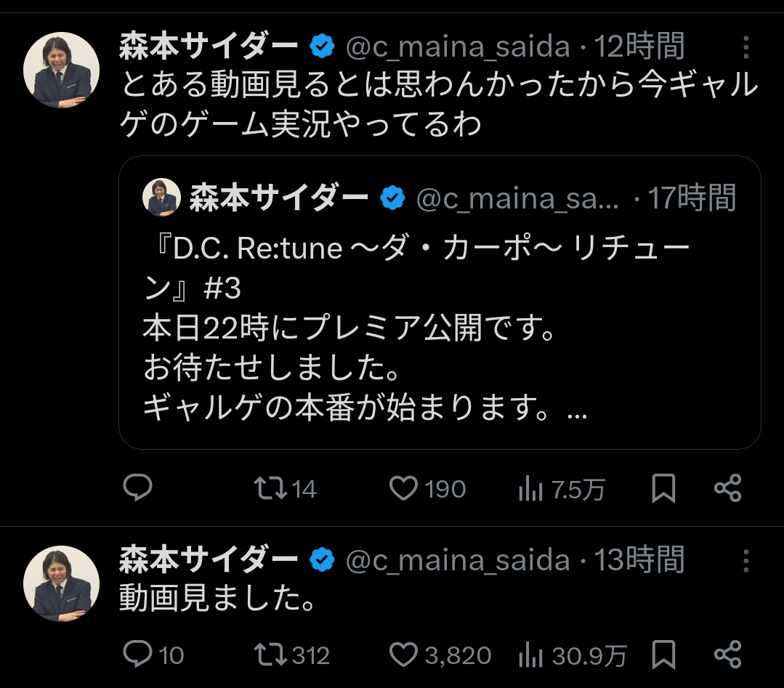Share the top gal game tweet
This screenshot has width=784, height=688.
pos(727,488)
